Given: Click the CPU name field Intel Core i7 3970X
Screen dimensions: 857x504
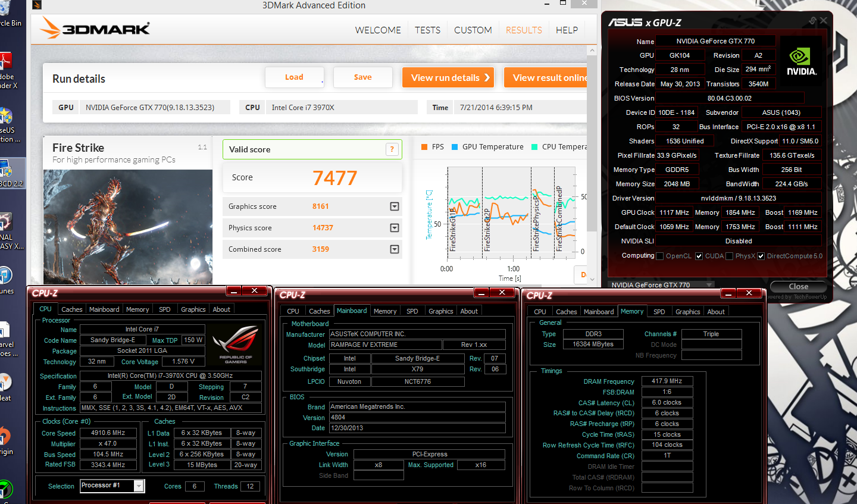Looking at the screenshot, I should [341, 108].
